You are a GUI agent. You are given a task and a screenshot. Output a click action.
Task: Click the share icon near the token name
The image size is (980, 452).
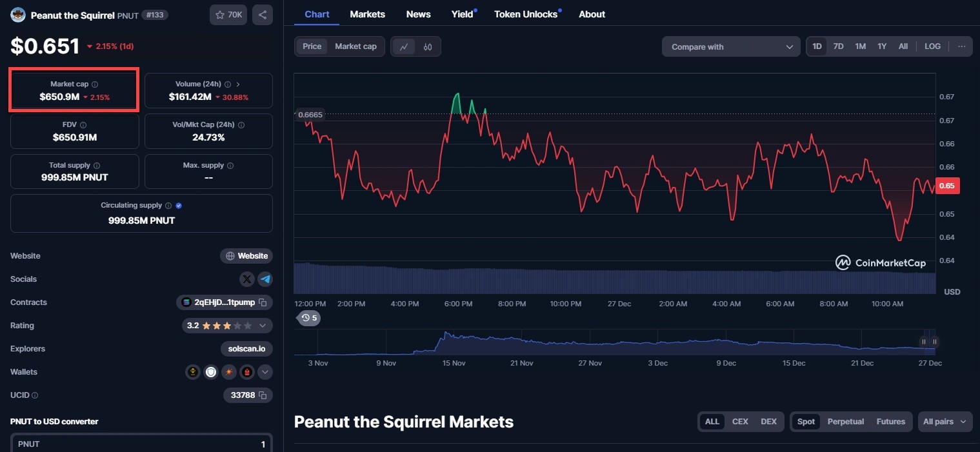tap(263, 14)
